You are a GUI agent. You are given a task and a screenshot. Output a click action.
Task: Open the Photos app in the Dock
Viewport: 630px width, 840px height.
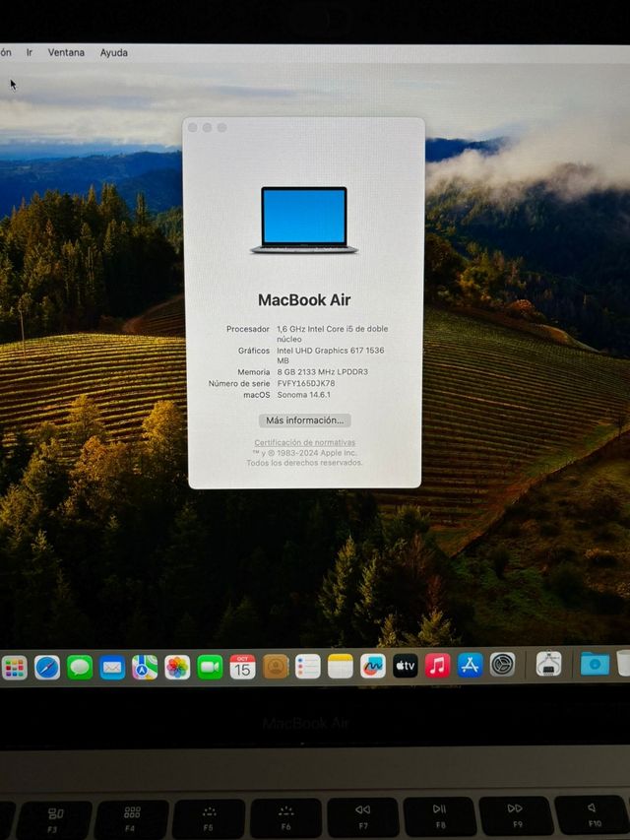(177, 668)
